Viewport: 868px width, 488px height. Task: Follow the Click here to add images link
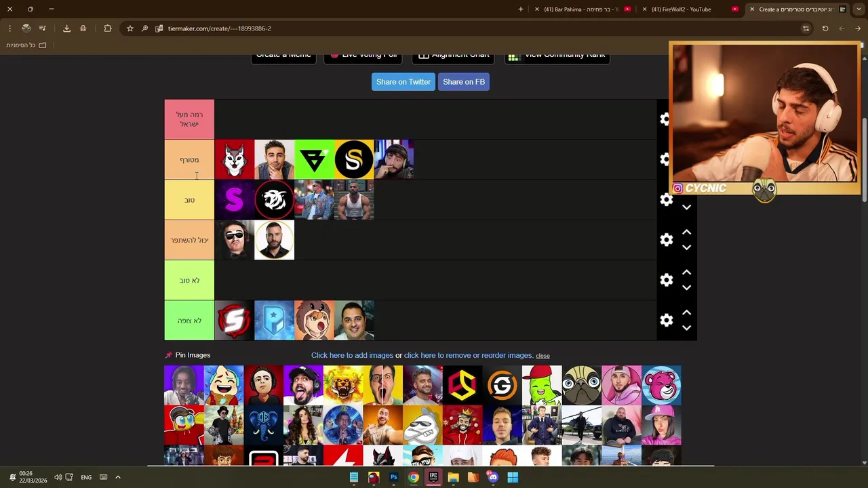[x=352, y=355]
